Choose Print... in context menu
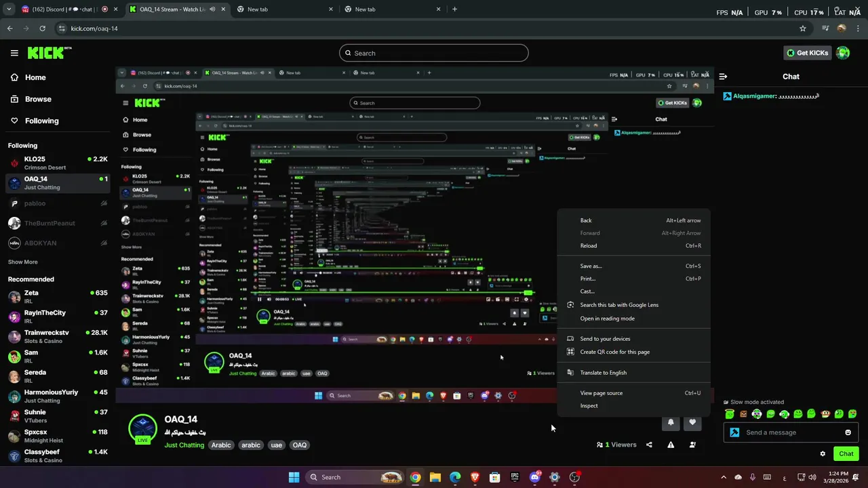 [x=634, y=279]
